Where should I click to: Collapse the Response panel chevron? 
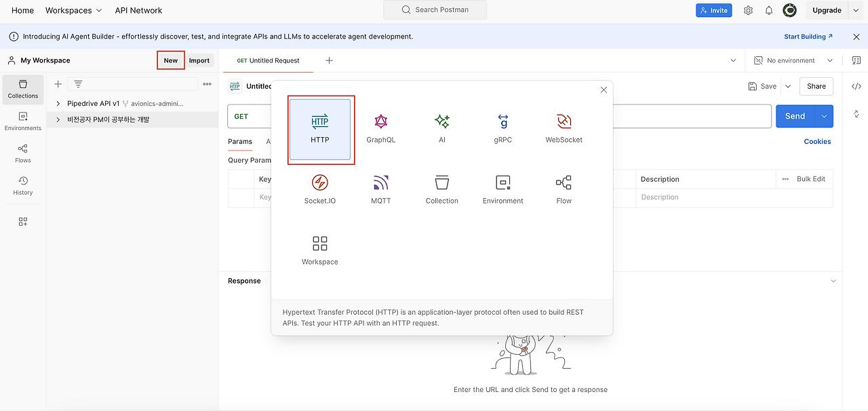[x=833, y=281]
